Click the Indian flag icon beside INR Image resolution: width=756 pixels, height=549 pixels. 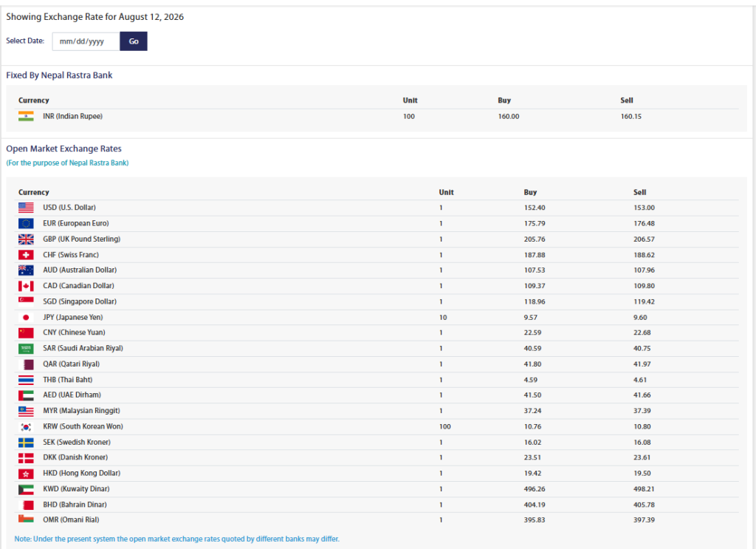pos(26,116)
